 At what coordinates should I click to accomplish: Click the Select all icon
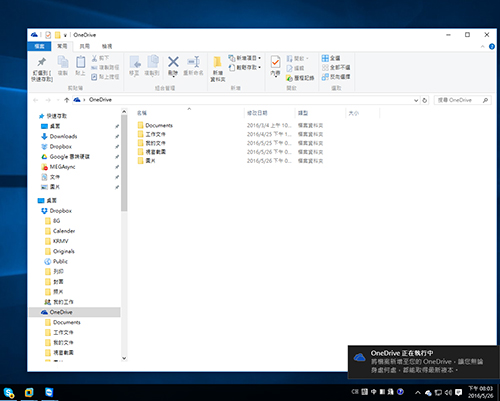tap(325, 58)
